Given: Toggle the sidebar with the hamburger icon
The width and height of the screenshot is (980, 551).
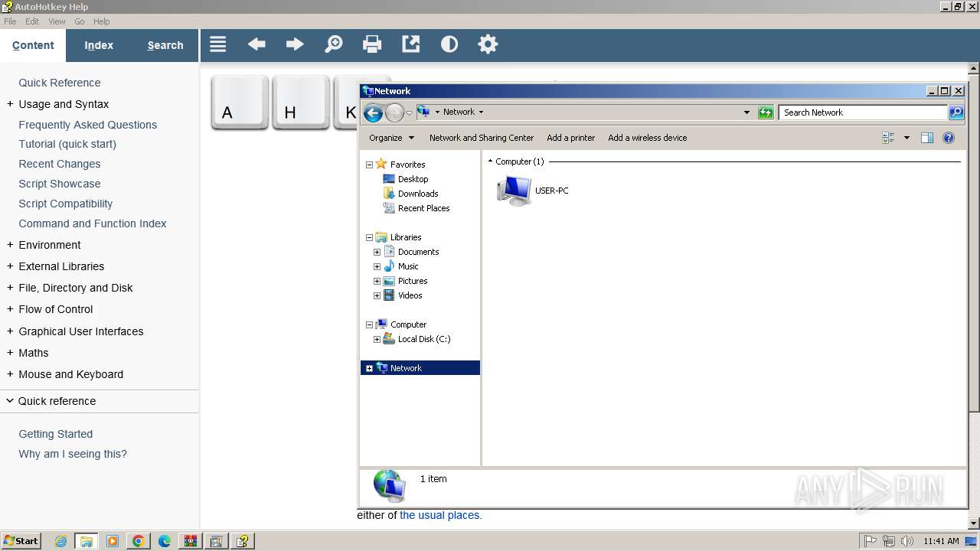Looking at the screenshot, I should 218,44.
